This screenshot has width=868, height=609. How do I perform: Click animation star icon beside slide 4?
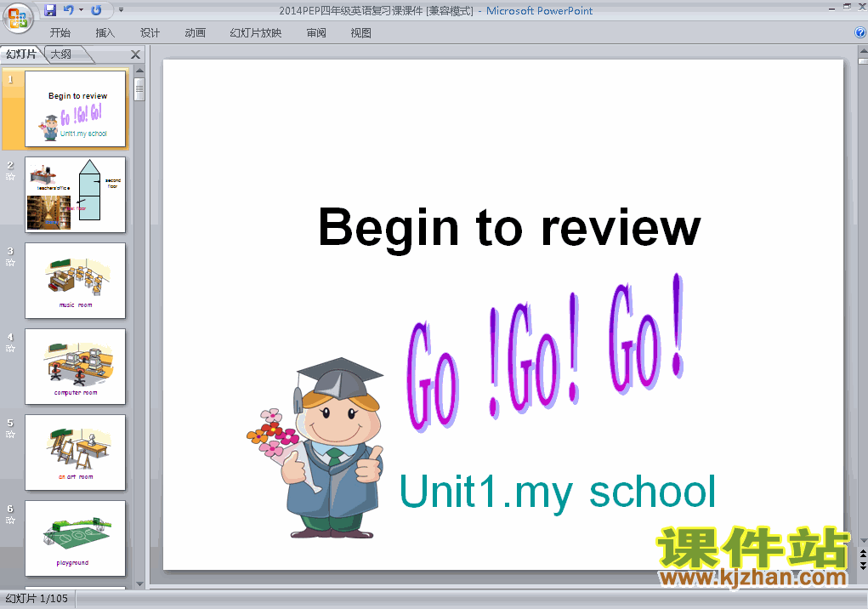point(10,348)
